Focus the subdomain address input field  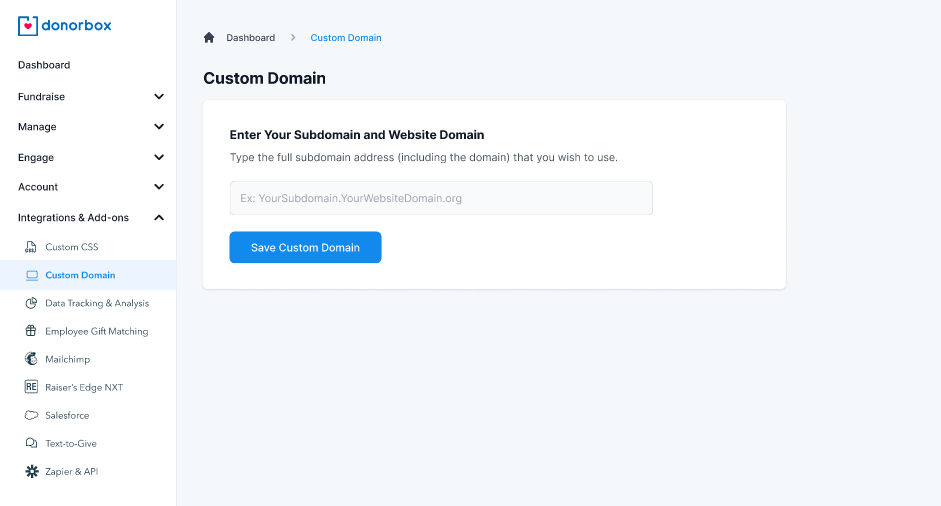click(441, 198)
